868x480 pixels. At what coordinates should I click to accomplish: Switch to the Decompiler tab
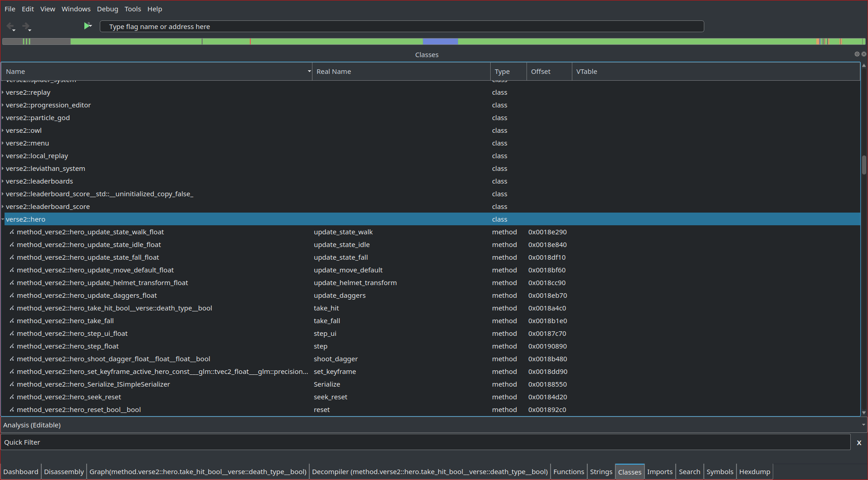point(430,472)
